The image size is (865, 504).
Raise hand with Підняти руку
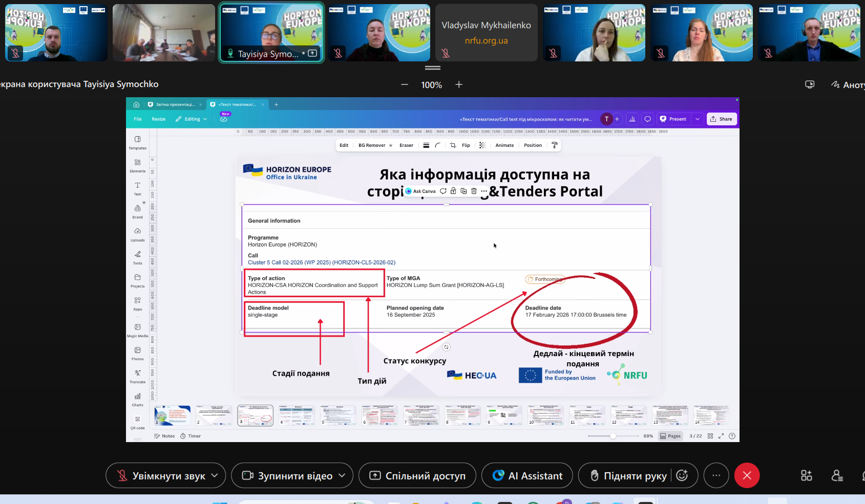click(x=628, y=476)
